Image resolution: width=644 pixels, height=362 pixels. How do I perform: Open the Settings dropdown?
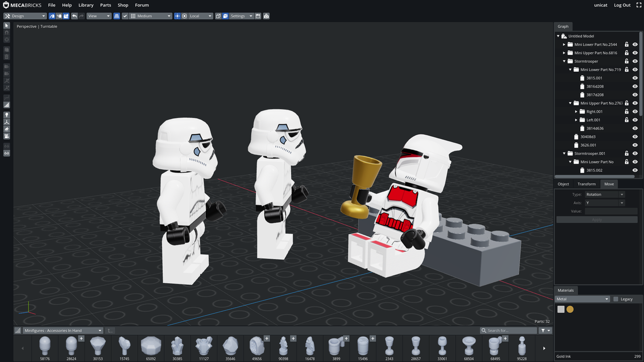[242, 16]
